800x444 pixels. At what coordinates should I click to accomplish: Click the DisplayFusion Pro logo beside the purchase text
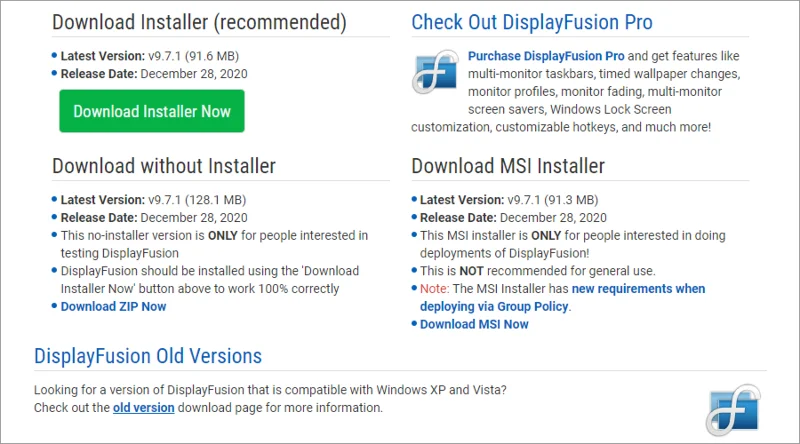click(x=435, y=72)
